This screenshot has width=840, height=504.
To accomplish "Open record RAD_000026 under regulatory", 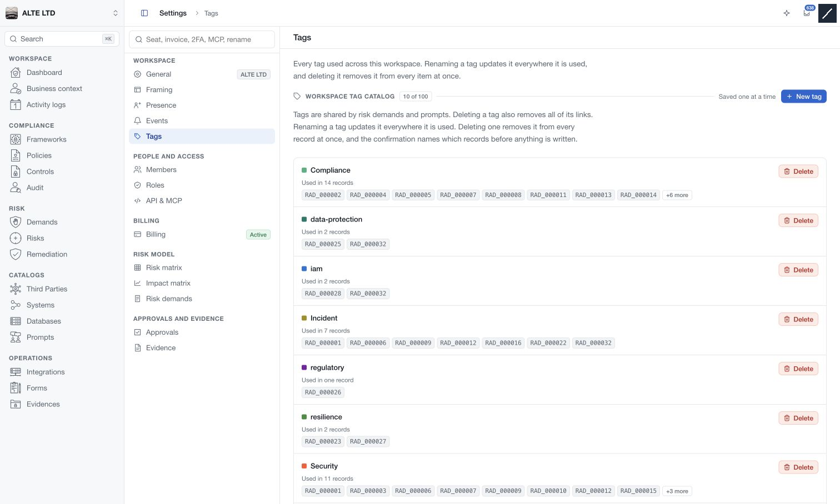I will (x=323, y=392).
